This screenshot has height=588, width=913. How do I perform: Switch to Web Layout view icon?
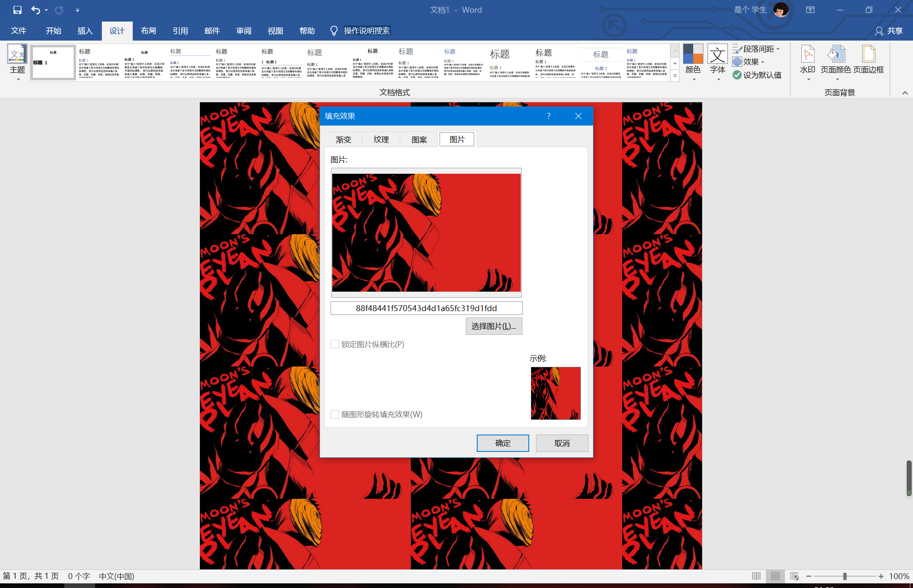pyautogui.click(x=794, y=576)
